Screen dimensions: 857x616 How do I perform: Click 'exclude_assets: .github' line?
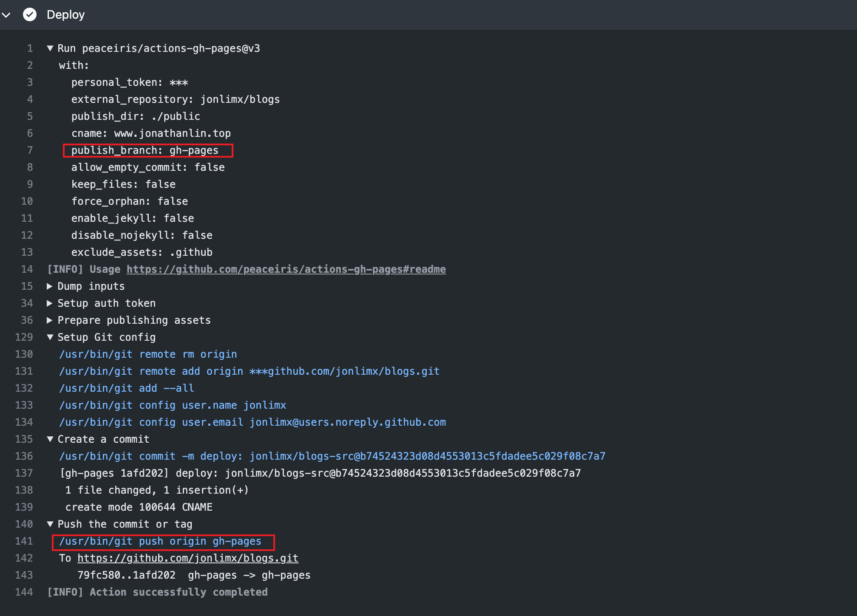[142, 252]
